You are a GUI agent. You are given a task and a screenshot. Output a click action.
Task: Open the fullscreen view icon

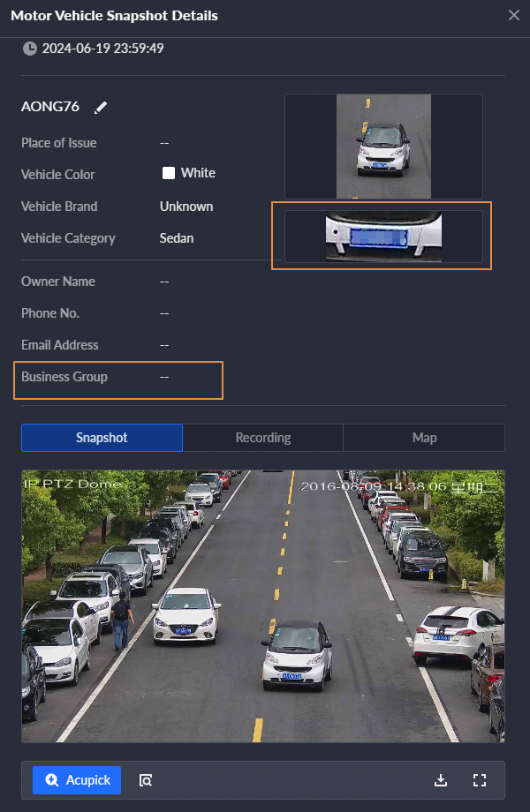480,780
